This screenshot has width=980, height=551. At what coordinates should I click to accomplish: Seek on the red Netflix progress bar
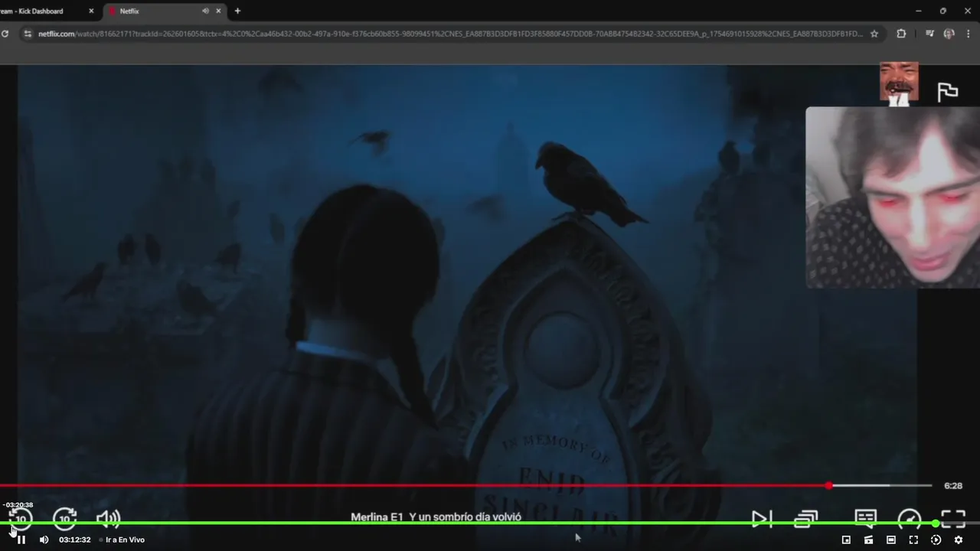pyautogui.click(x=465, y=485)
